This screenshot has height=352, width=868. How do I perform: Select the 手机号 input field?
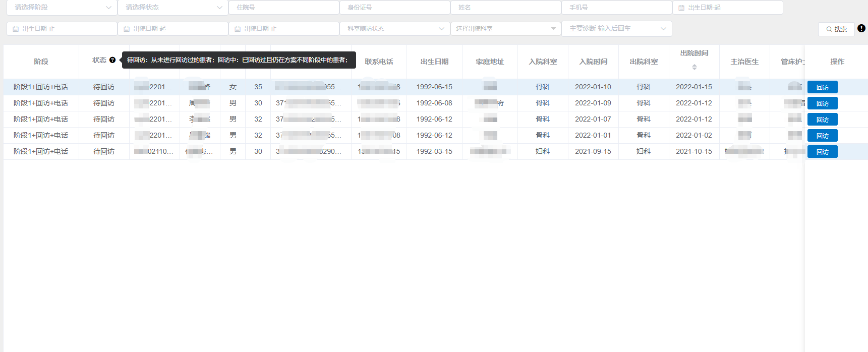616,8
